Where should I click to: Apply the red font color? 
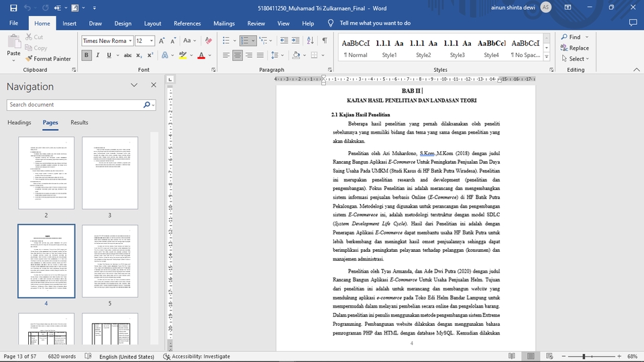coord(201,55)
